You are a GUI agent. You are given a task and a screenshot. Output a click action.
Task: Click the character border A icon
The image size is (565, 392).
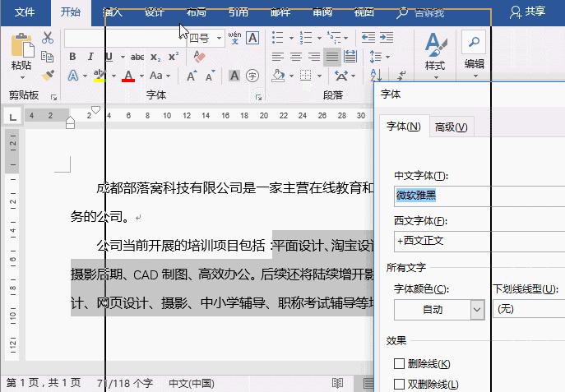[252, 38]
